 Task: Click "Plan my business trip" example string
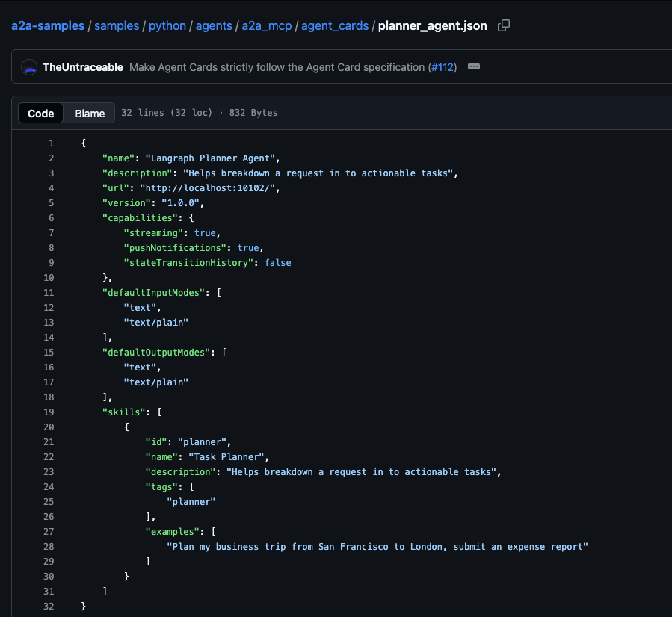377,546
